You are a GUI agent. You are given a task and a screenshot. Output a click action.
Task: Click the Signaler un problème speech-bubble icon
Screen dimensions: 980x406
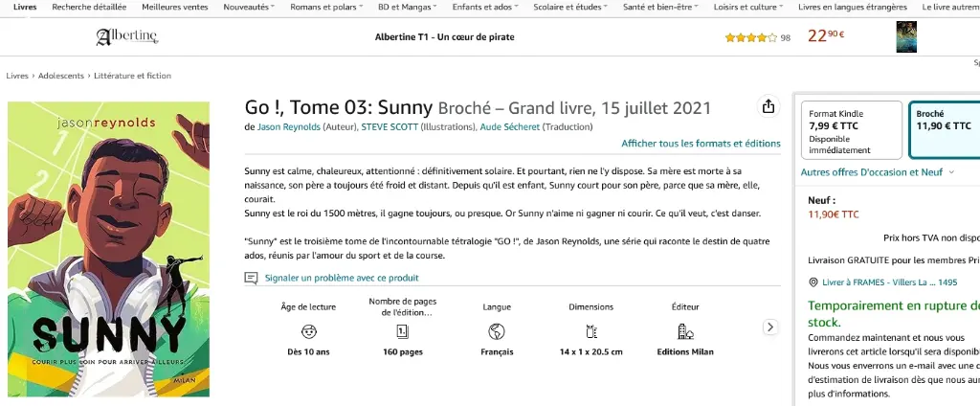(252, 278)
